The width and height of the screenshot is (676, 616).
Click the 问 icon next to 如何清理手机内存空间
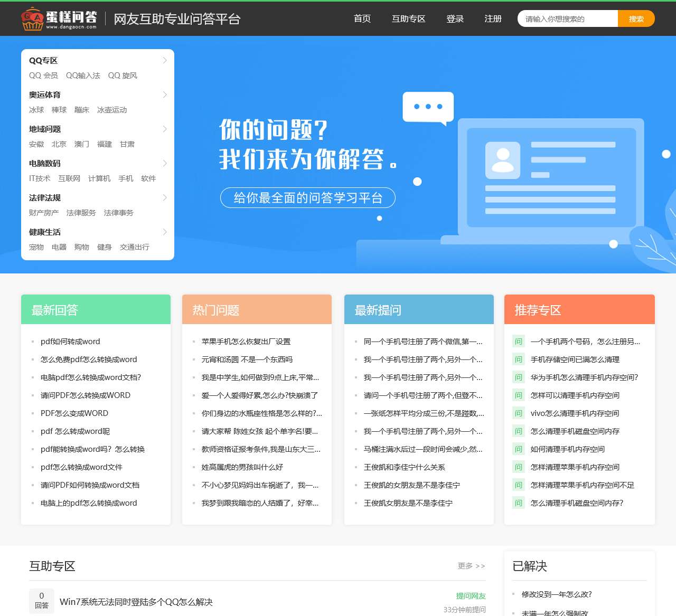[x=518, y=449]
